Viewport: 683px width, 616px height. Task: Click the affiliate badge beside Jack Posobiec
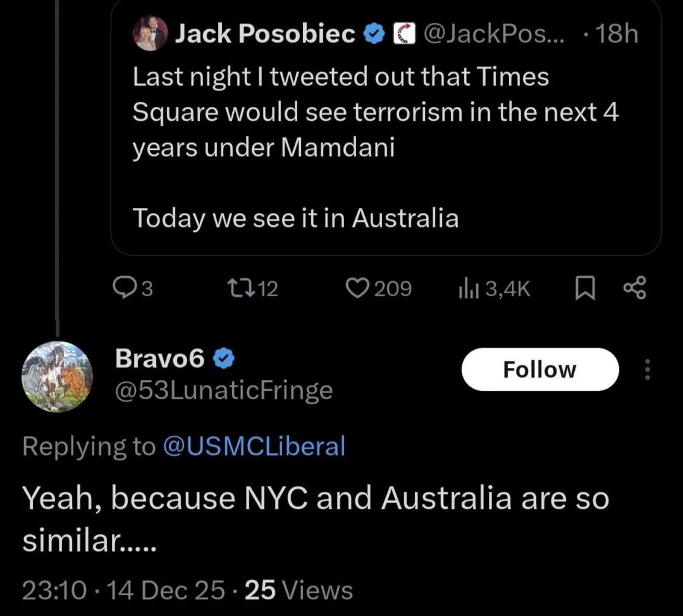point(403,34)
